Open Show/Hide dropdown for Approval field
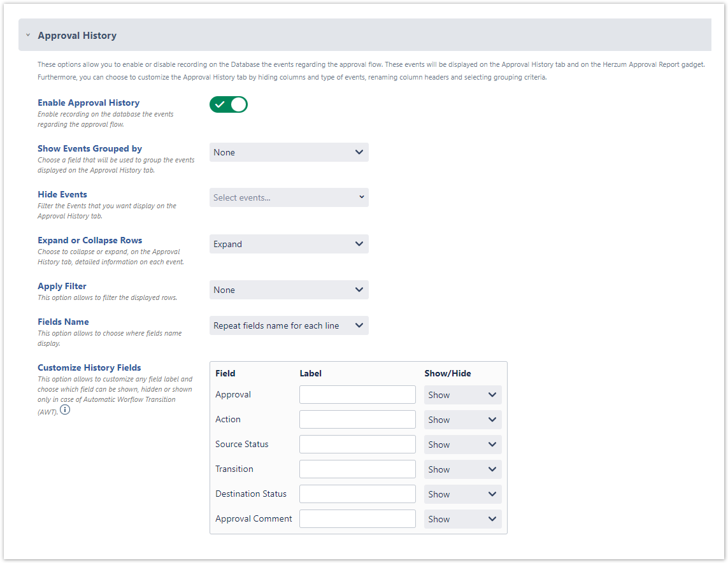This screenshot has width=728, height=563. point(462,395)
